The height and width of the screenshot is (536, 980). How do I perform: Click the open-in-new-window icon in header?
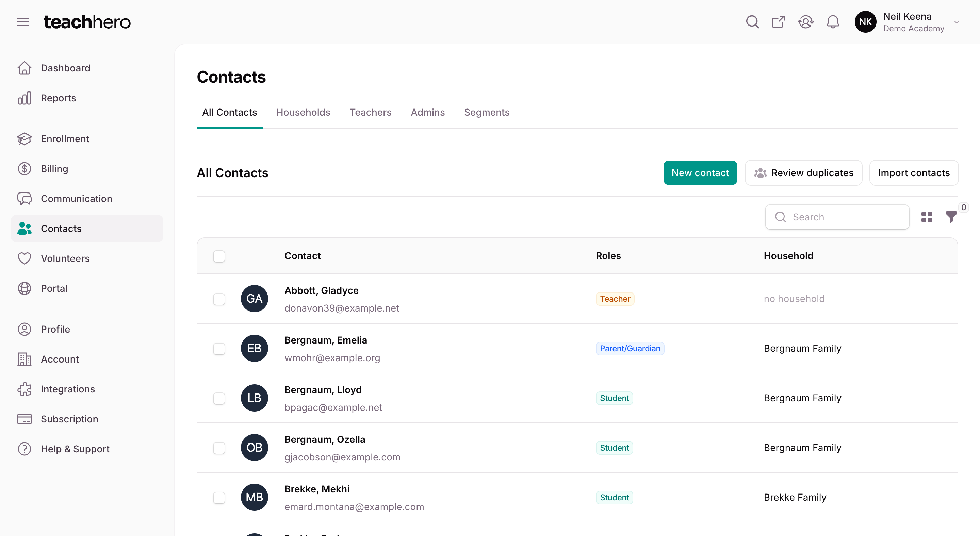[x=778, y=22]
